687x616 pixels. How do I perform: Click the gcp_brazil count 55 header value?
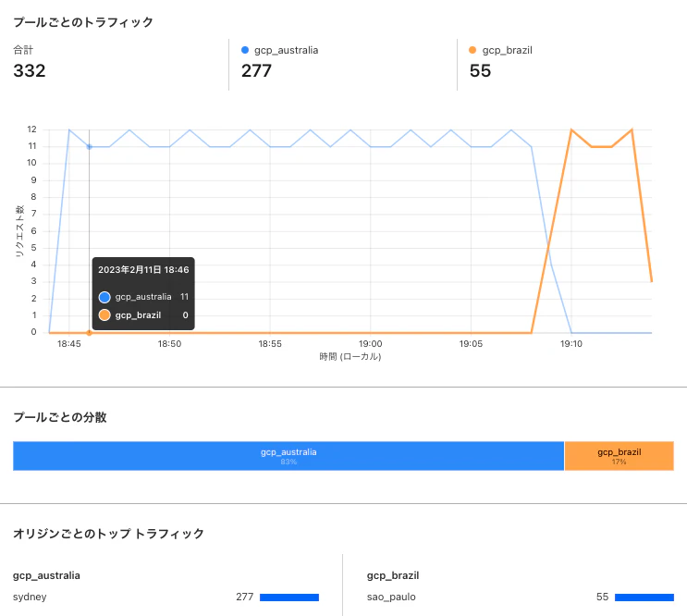tap(480, 70)
